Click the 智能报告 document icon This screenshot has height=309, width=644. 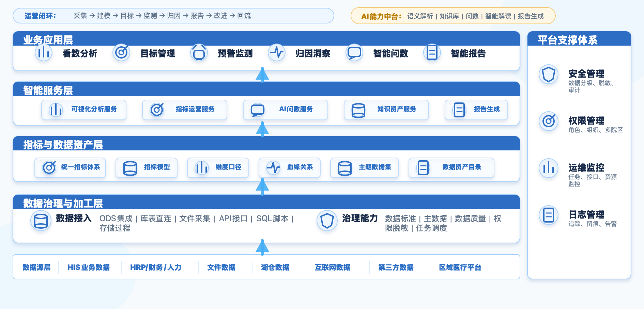tap(432, 52)
